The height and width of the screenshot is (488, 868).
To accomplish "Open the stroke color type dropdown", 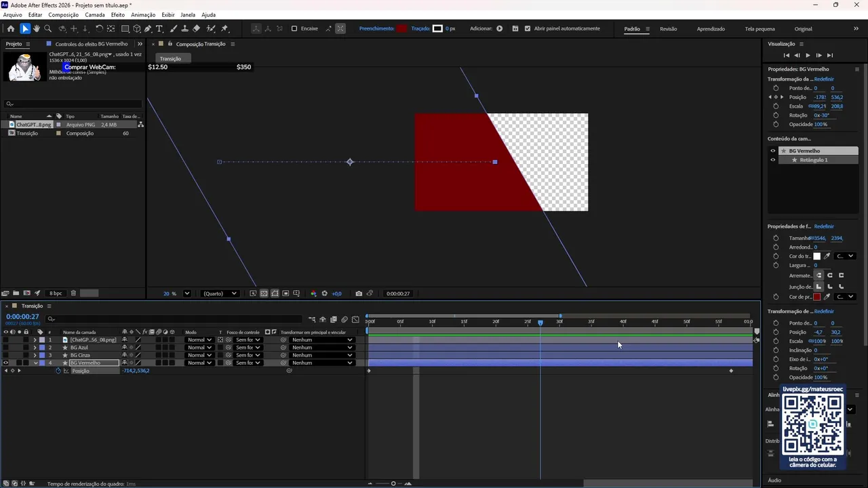I will coord(845,256).
